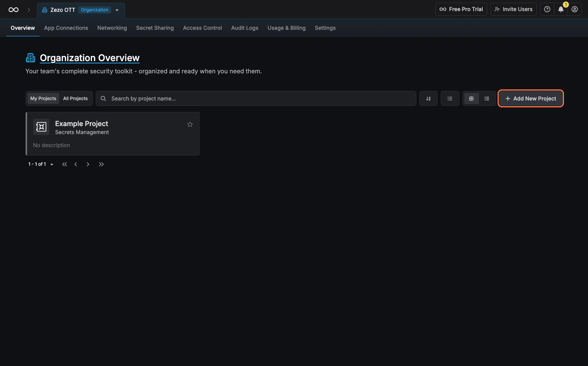
Task: Click the Infisical infinity logo
Action: coord(13,10)
